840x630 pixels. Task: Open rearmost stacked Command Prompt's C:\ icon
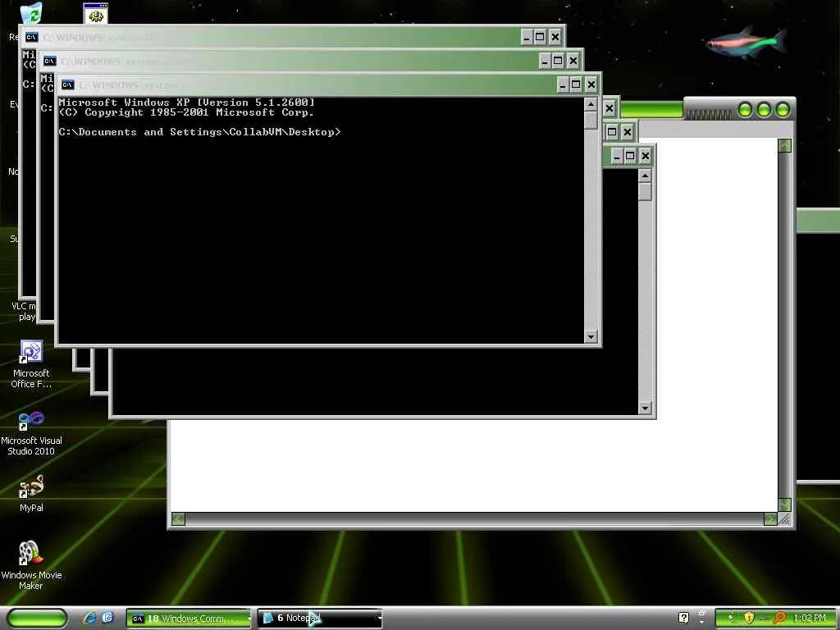pyautogui.click(x=31, y=36)
